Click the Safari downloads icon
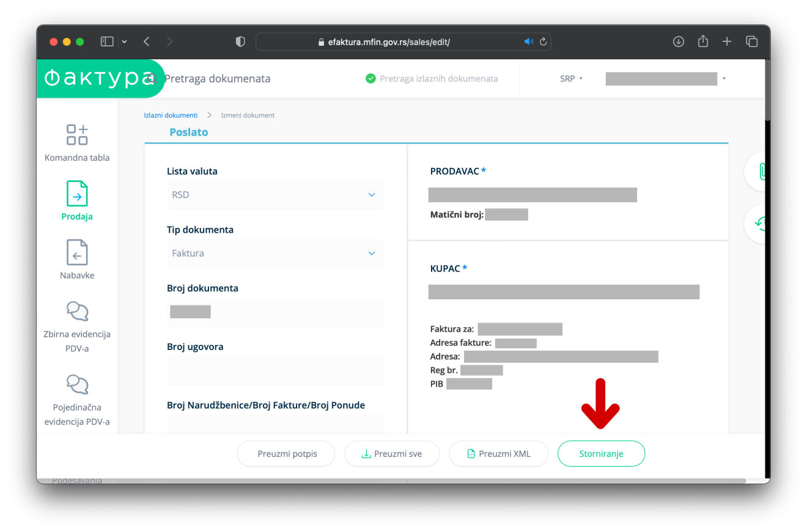The width and height of the screenshot is (807, 532). tap(678, 42)
